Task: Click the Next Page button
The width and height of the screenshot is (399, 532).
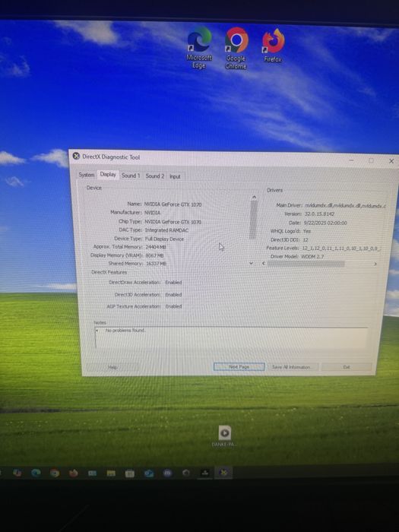Action: [x=239, y=367]
